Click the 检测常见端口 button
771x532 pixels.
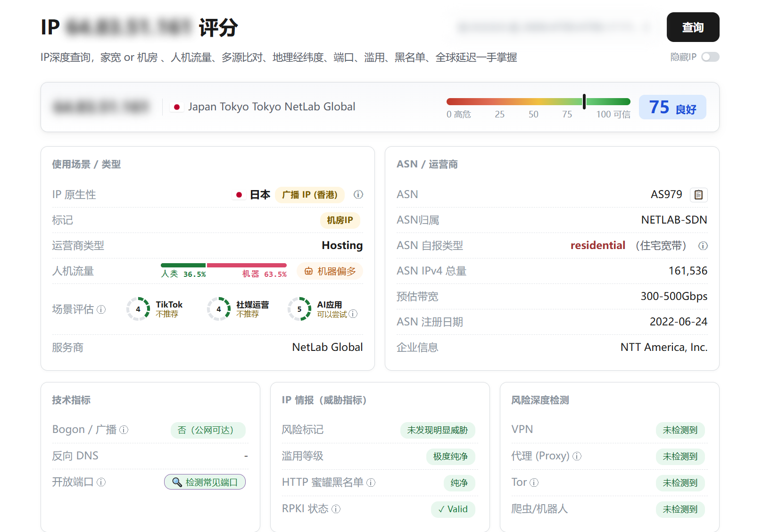click(x=205, y=482)
